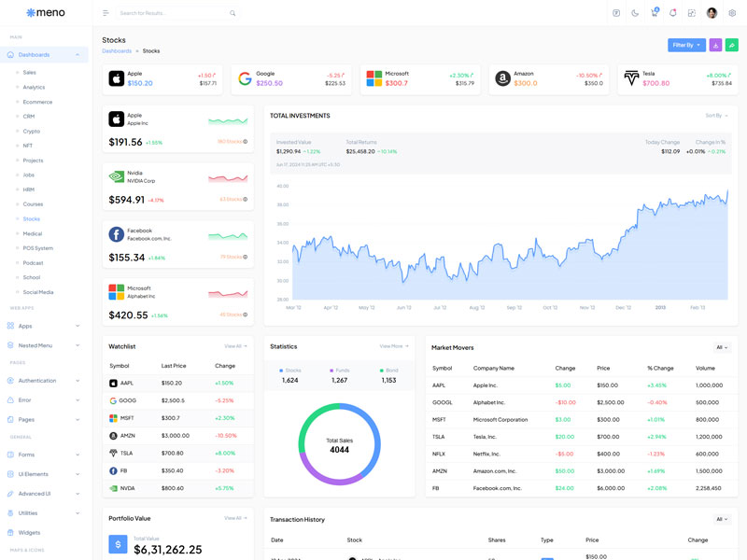Click the Dashboards breadcrumb link
Screen dimensions: 747x560
tap(117, 51)
